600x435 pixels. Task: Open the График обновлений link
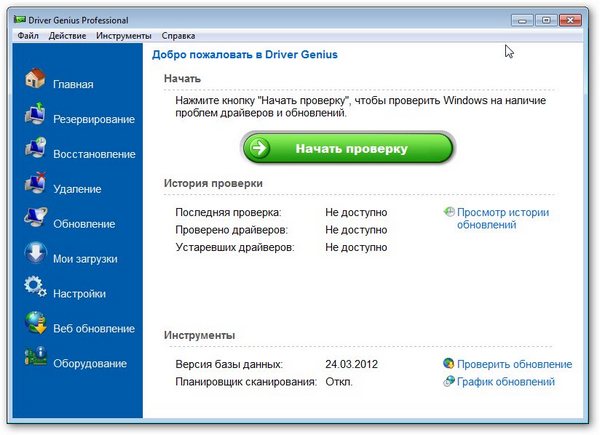click(x=505, y=382)
